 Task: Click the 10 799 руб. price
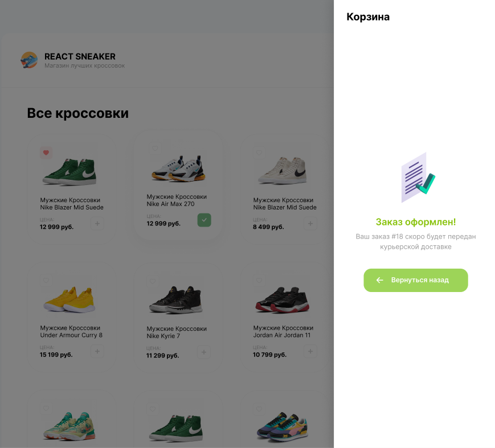[x=269, y=355]
